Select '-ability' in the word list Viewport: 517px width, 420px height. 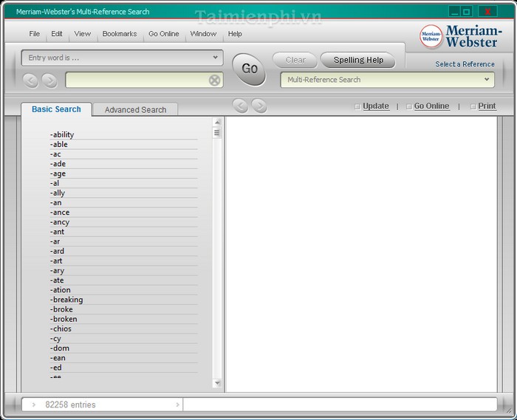point(62,134)
